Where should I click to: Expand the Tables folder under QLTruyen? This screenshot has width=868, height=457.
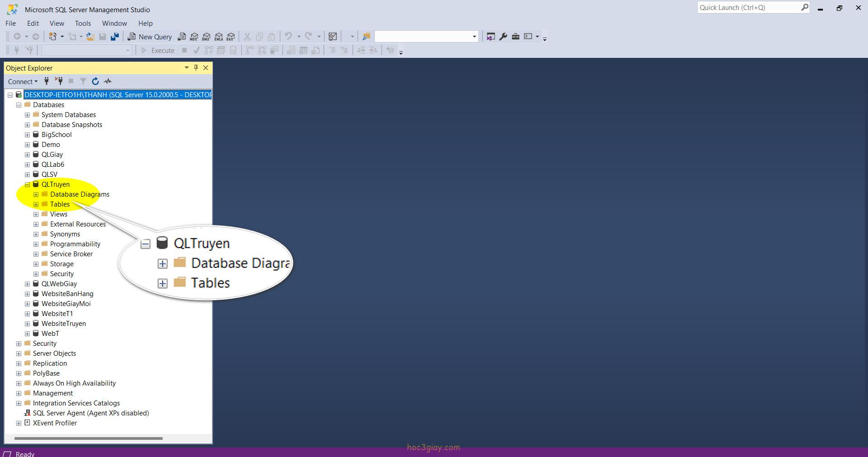point(36,204)
